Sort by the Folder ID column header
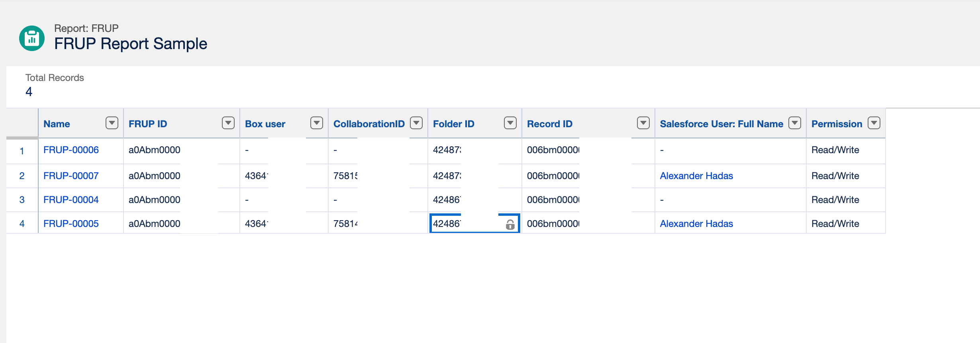The height and width of the screenshot is (343, 980). [x=454, y=124]
